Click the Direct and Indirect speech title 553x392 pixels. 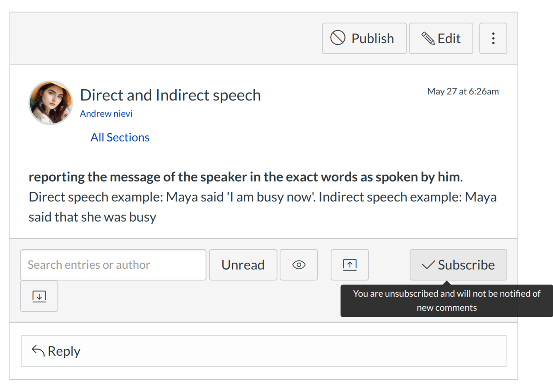(x=170, y=95)
